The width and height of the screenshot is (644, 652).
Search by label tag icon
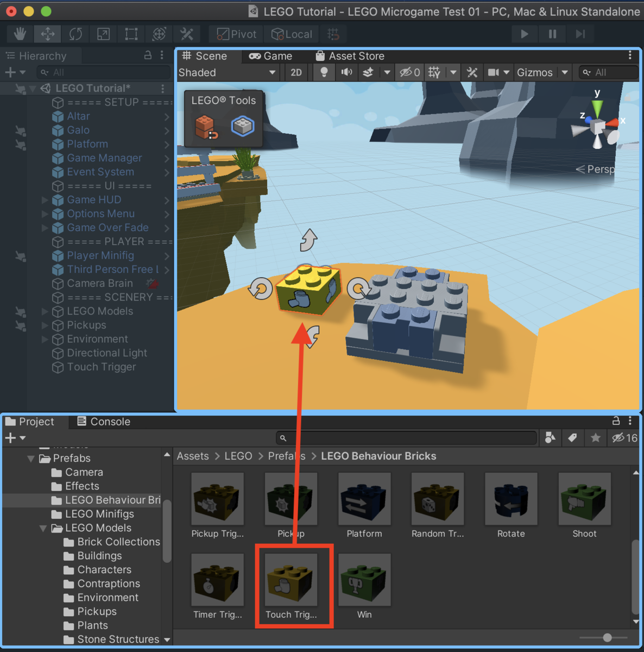click(572, 438)
